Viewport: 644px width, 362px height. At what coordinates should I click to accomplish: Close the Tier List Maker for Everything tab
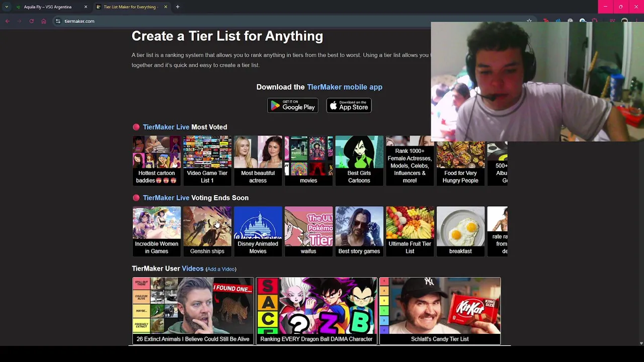(165, 7)
